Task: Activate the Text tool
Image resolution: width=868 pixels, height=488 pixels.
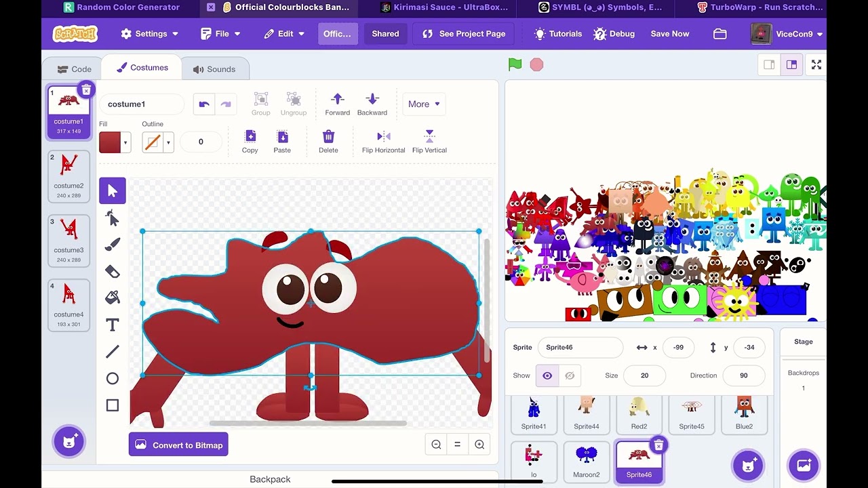Action: coord(113,325)
